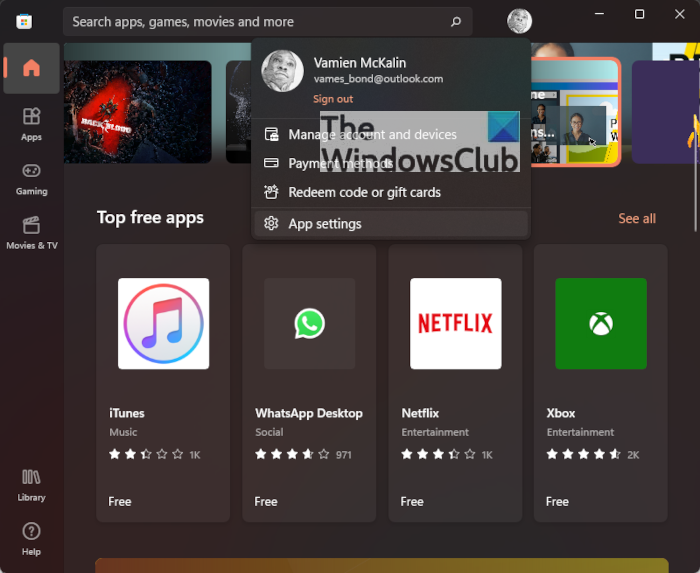Click the Manage account devices icon
Image resolution: width=700 pixels, height=573 pixels.
[271, 134]
